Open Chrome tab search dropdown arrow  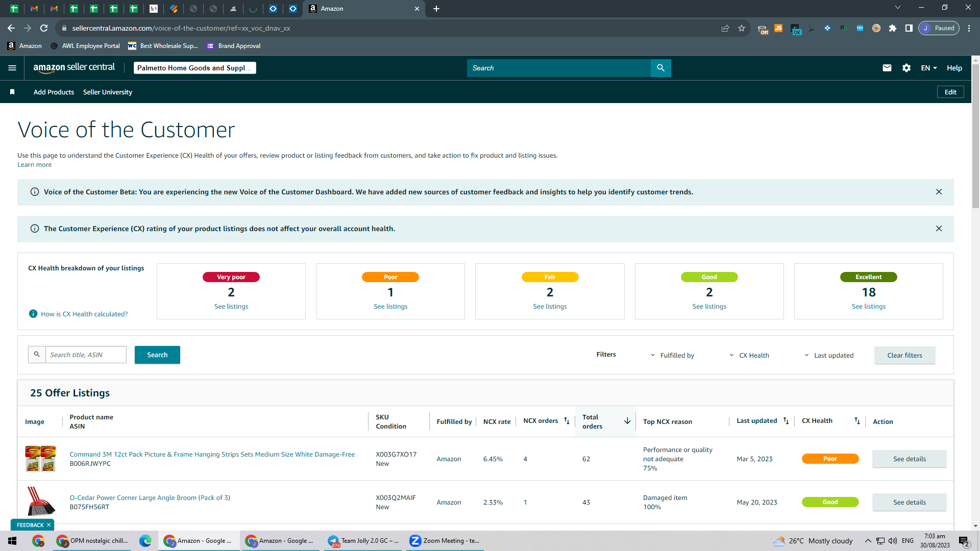(898, 8)
